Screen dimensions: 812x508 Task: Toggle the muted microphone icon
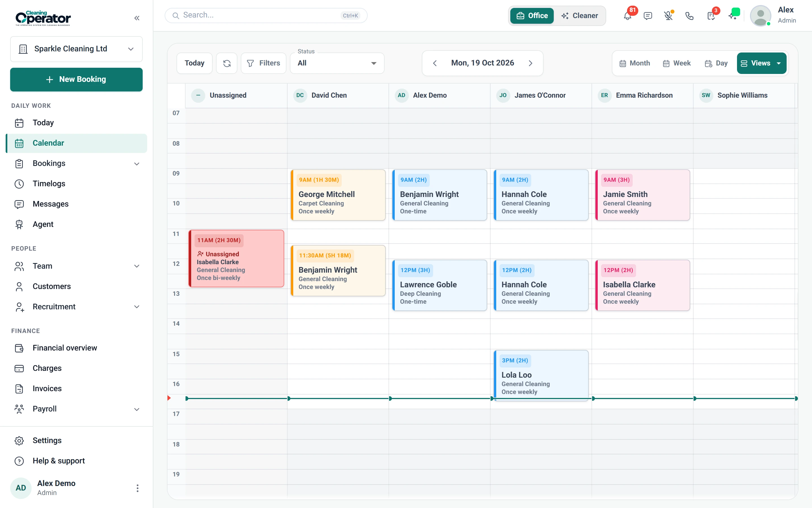click(668, 16)
